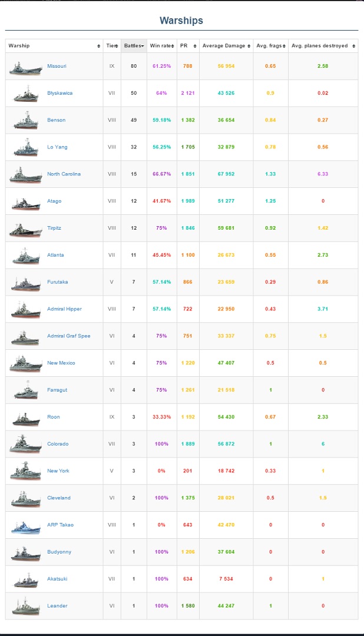Viewport: 364px width, 636px height.
Task: Open the Lo Yang link
Action: pyautogui.click(x=57, y=147)
